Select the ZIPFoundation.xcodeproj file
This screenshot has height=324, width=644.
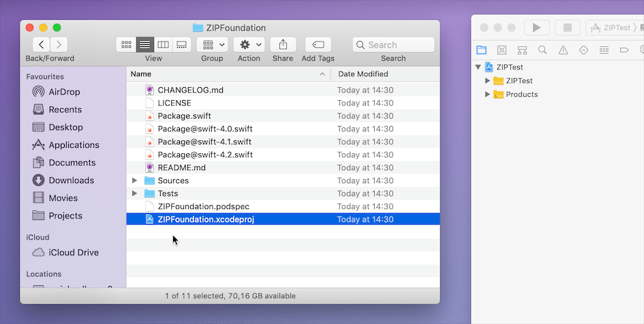click(x=283, y=219)
